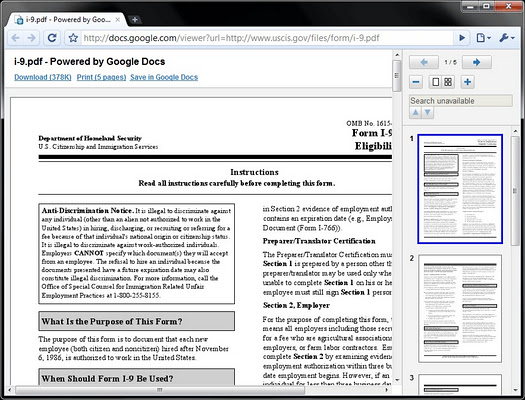525x400 pixels.
Task: Click Save in Google Docs link
Action: pos(164,77)
